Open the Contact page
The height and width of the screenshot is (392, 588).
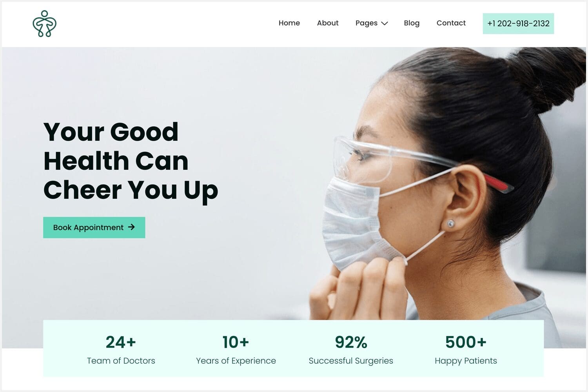click(451, 23)
